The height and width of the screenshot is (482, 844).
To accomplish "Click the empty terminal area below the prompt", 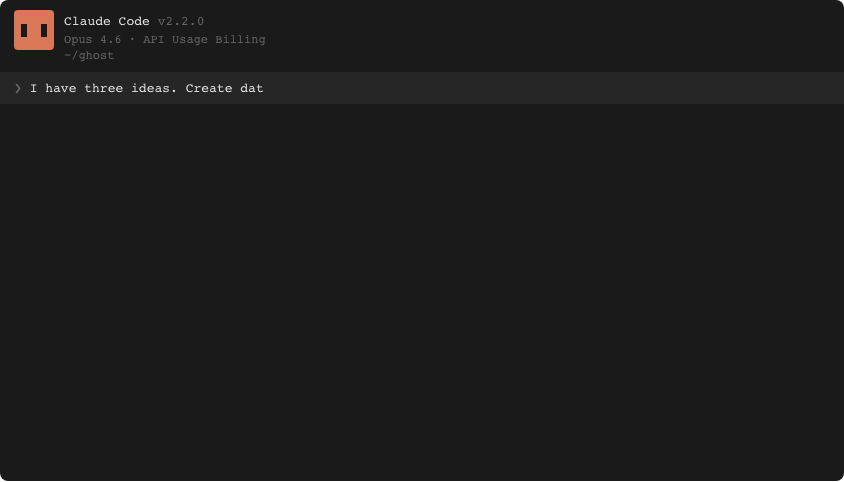I will 422,290.
